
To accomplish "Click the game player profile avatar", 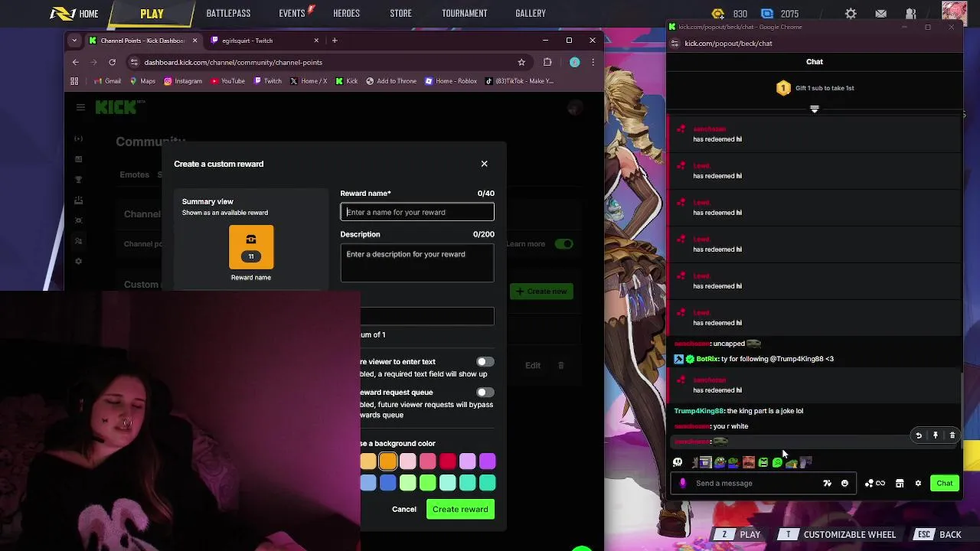I will coord(954,14).
